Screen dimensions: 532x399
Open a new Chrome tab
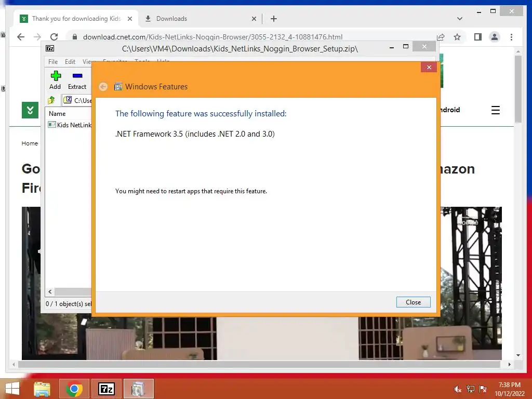click(x=274, y=19)
